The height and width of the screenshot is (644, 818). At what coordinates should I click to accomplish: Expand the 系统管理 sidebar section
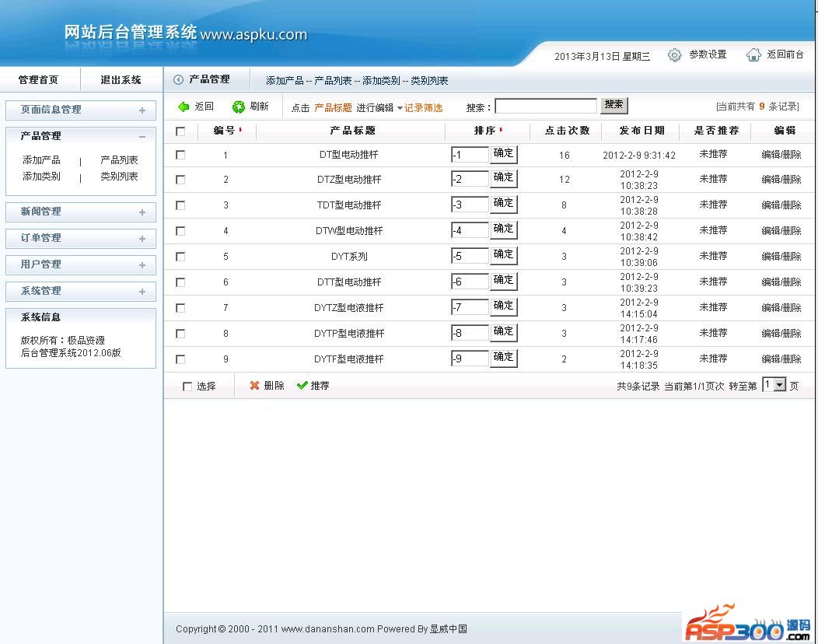point(142,292)
